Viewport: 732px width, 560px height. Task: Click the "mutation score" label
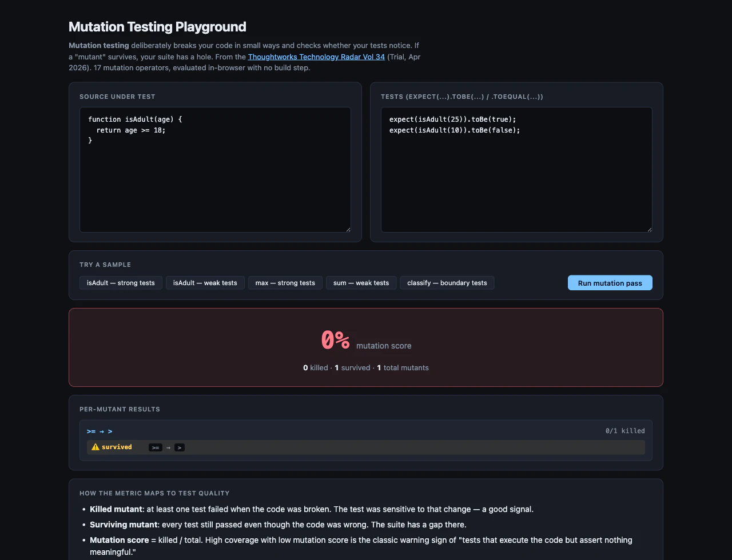(384, 346)
